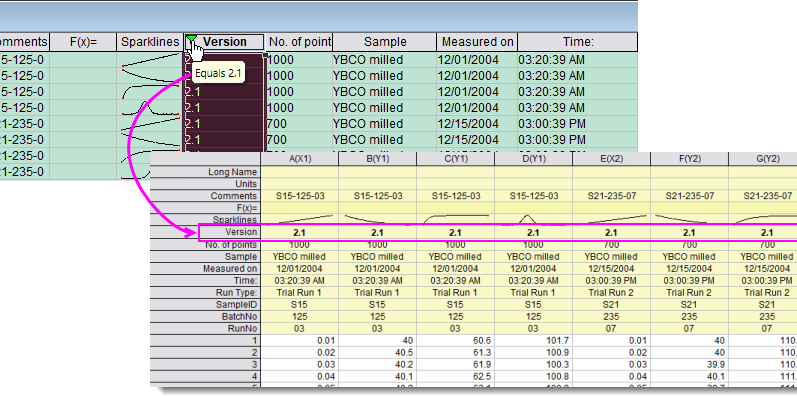Select the Version column header in upper sheet
The image size is (797, 396).
point(224,42)
